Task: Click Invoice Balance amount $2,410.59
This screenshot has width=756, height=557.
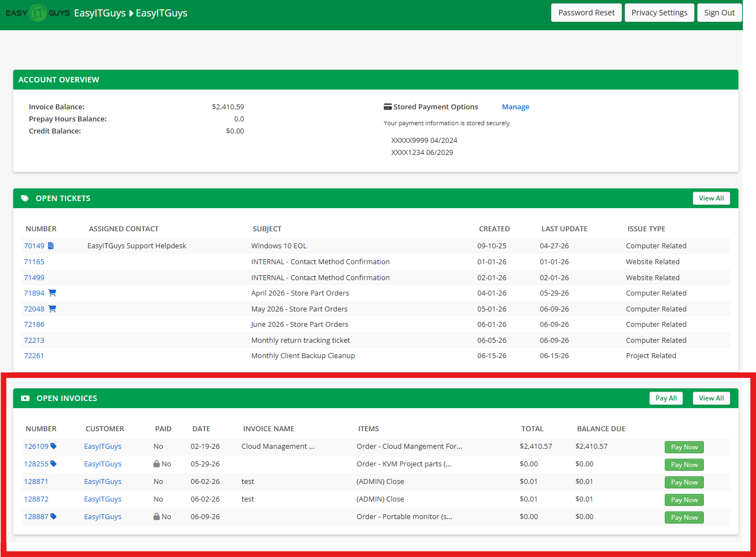Action: 228,107
